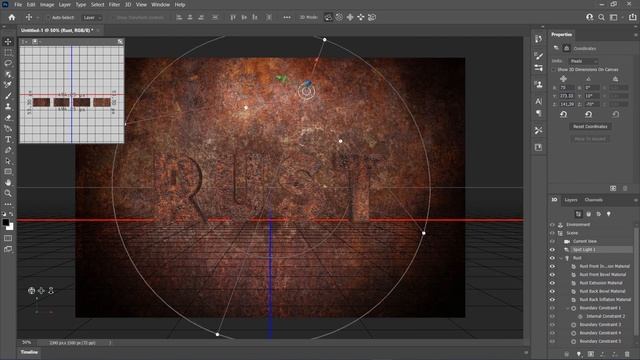Hide Rust Front Inflation Material
Screen dimensions: 640x360
point(552,267)
